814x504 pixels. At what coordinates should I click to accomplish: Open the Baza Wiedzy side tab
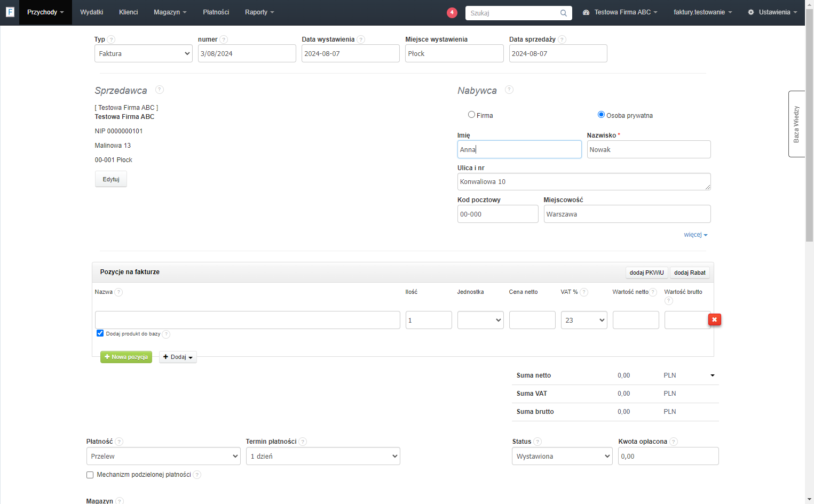point(796,124)
